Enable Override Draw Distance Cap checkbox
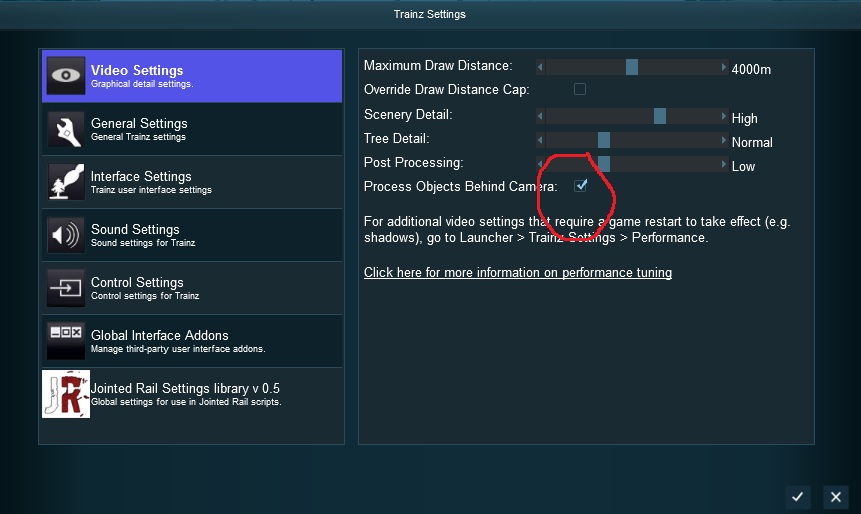 [x=580, y=90]
